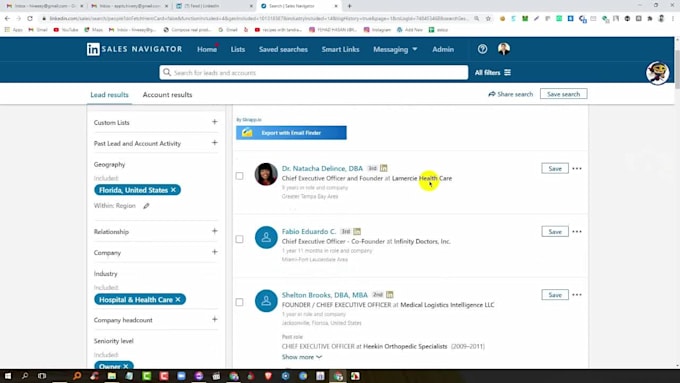Click LinkedIn icon beside Dr. Natacha Delince
Viewport: 680px width, 383px height.
click(384, 168)
